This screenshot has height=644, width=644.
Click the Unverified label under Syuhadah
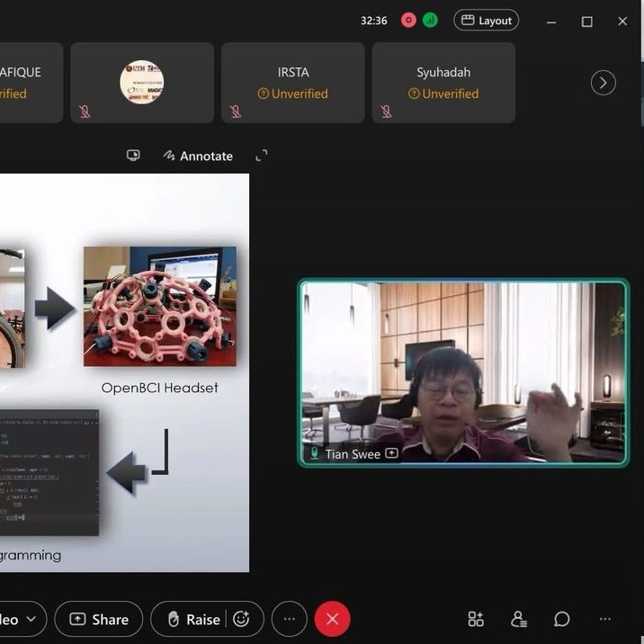point(443,94)
